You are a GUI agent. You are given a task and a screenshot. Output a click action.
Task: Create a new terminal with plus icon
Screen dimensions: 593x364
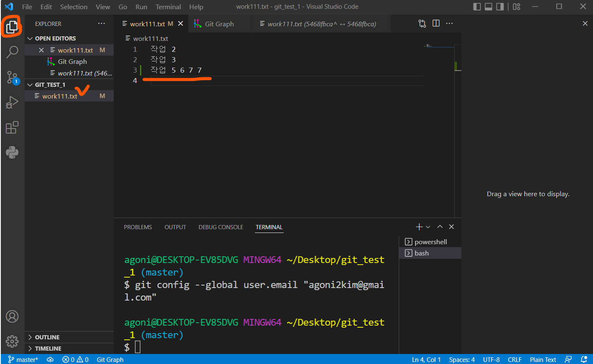tap(419, 227)
